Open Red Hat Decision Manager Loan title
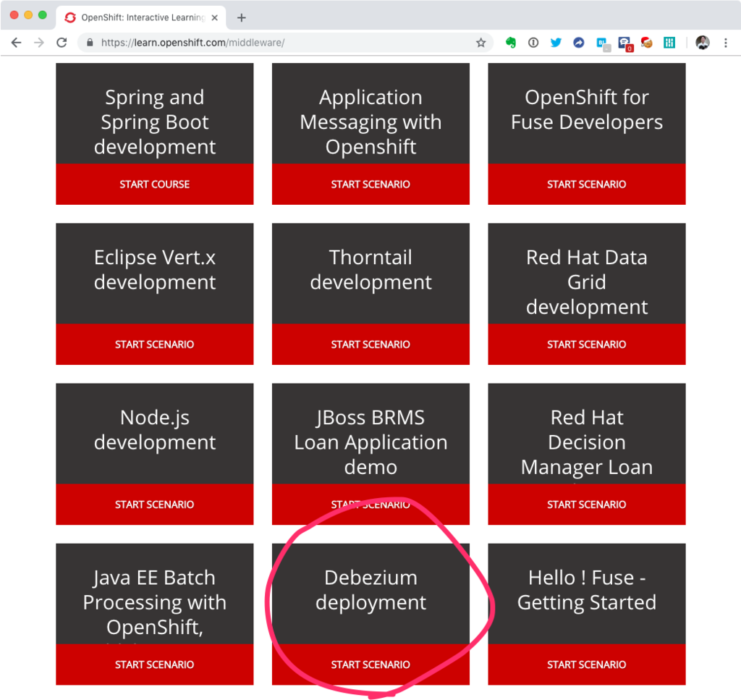Screen dimensions: 741x700 click(x=586, y=442)
